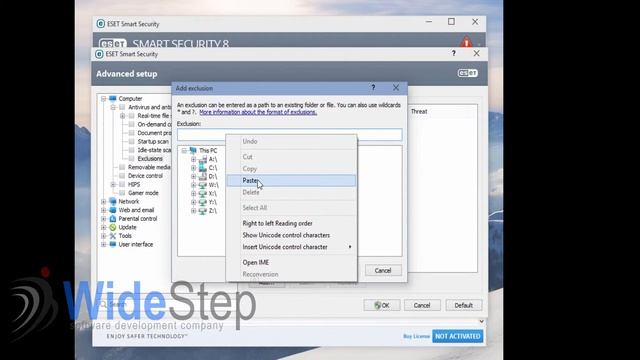This screenshot has height=360, width=640.
Task: Open help in the Add exclusion dialog title bar
Action: pyautogui.click(x=373, y=88)
